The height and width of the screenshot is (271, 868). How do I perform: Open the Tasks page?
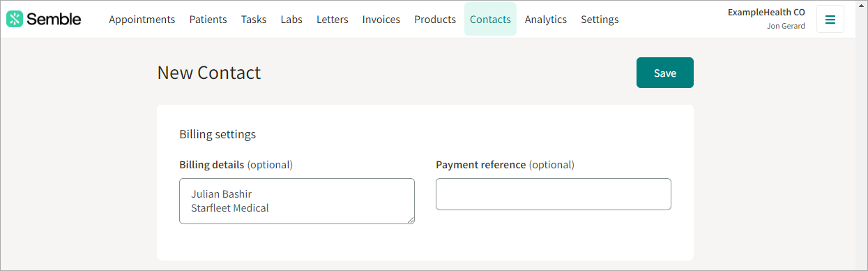[254, 20]
